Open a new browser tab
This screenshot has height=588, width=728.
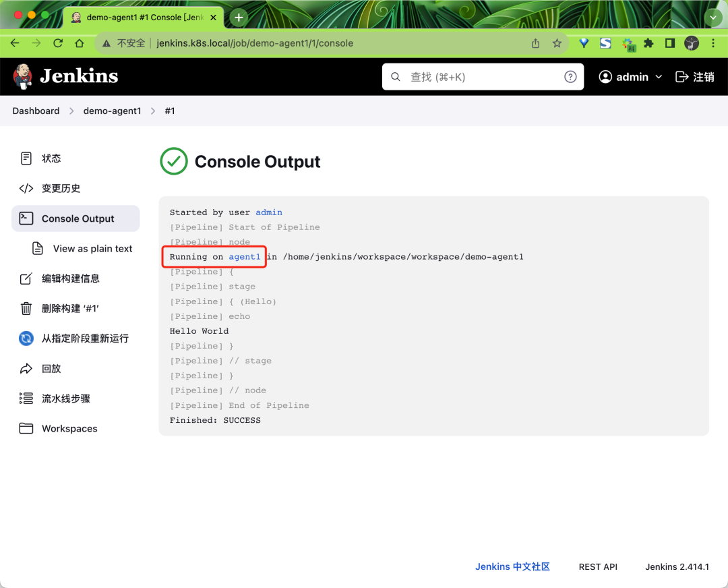239,18
